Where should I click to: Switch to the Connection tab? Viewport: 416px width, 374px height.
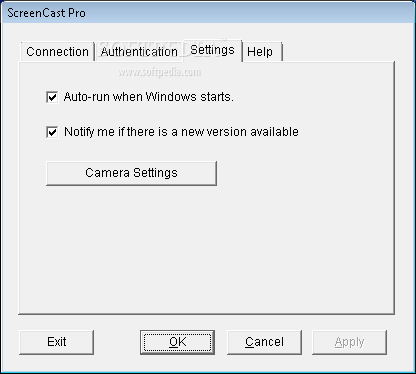point(57,52)
